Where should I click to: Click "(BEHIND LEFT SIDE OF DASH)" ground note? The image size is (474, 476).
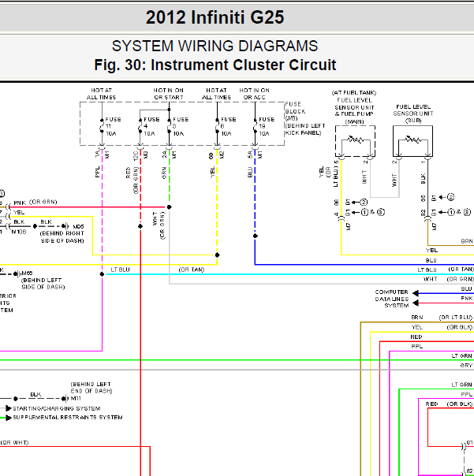(x=43, y=284)
